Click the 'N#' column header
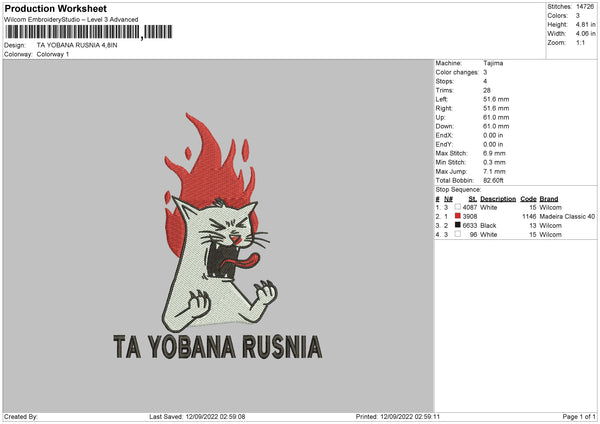600x424 pixels. [448, 199]
